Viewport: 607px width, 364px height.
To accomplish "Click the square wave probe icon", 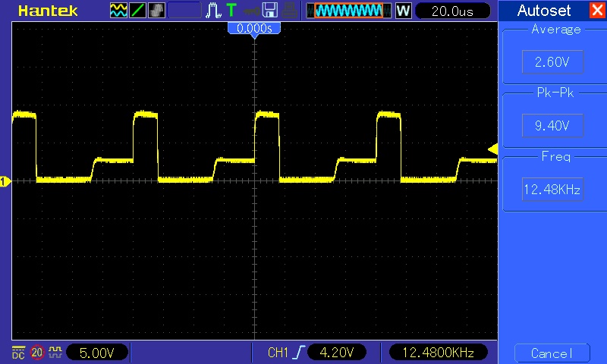I will tap(55, 352).
